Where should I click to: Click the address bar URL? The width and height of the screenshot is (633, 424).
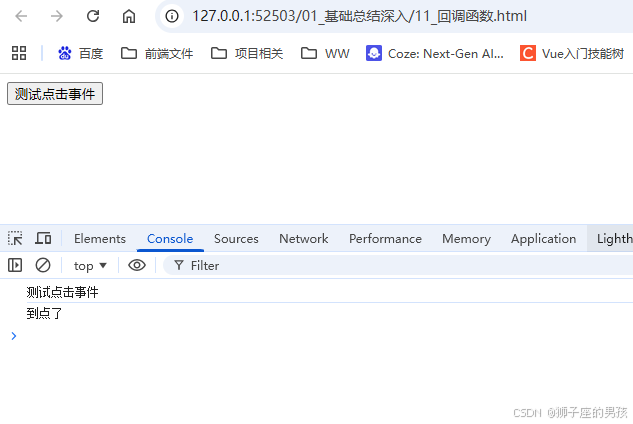(359, 16)
